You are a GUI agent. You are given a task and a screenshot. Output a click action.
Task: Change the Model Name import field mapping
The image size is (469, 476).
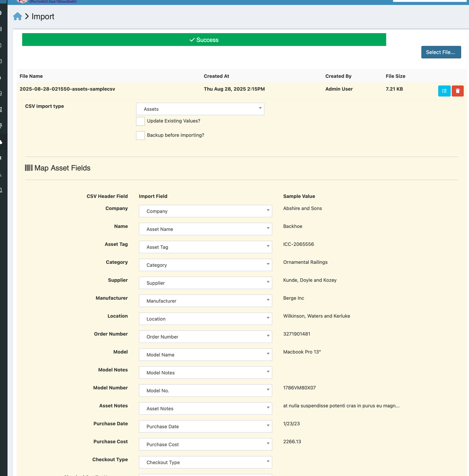click(205, 355)
